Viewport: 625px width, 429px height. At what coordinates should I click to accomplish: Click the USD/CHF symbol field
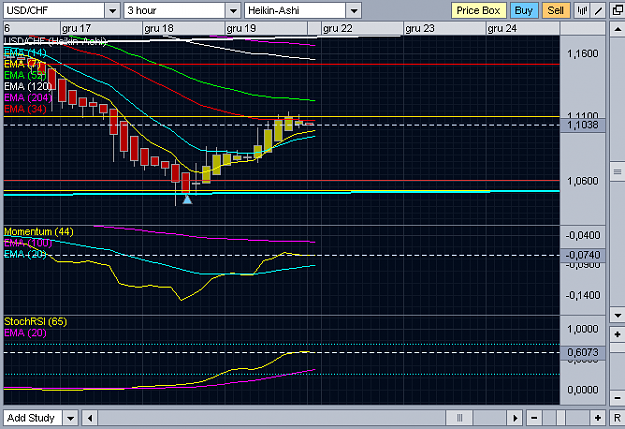(54, 10)
